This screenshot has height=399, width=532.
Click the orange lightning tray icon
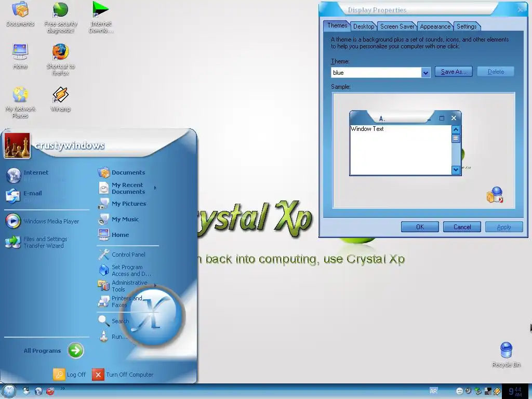click(x=497, y=391)
